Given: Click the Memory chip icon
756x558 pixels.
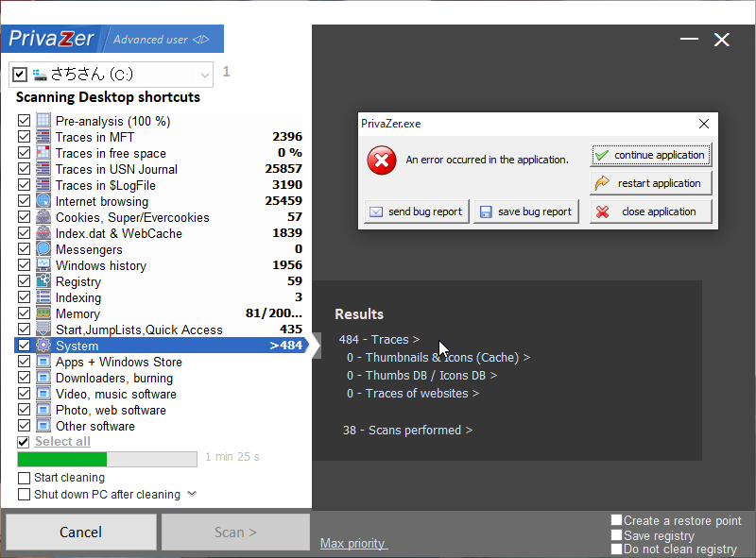Looking at the screenshot, I should click(x=43, y=313).
